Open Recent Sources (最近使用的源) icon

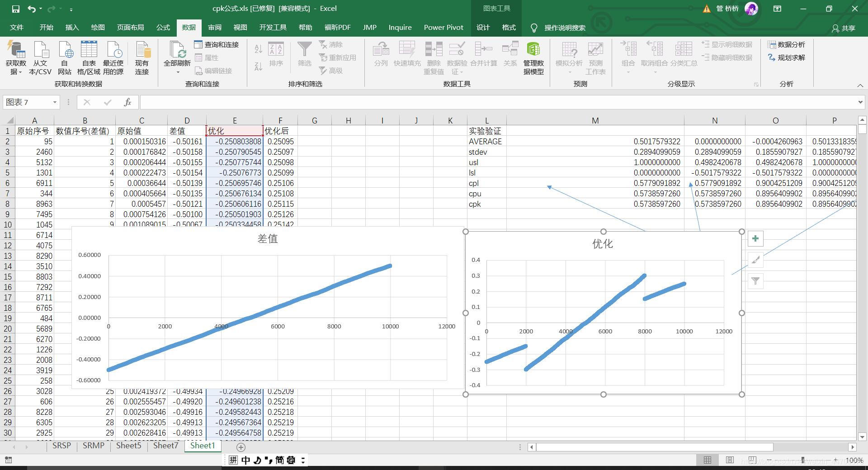coord(113,58)
